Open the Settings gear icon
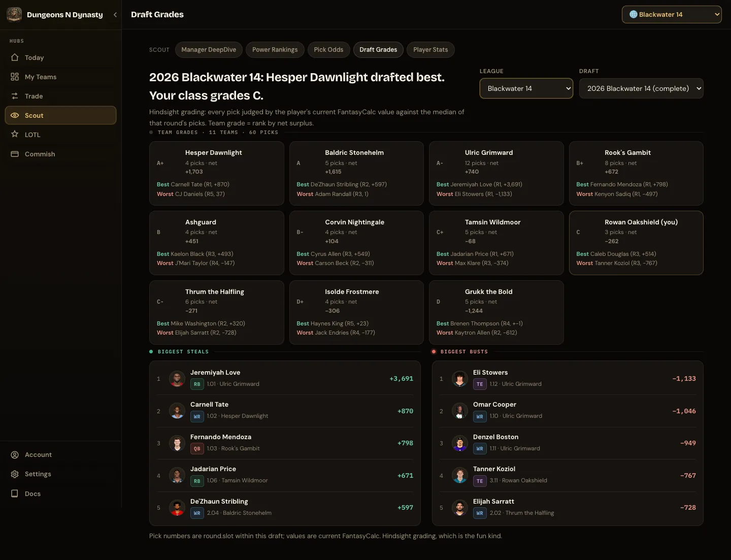This screenshot has height=560, width=731. 15,474
